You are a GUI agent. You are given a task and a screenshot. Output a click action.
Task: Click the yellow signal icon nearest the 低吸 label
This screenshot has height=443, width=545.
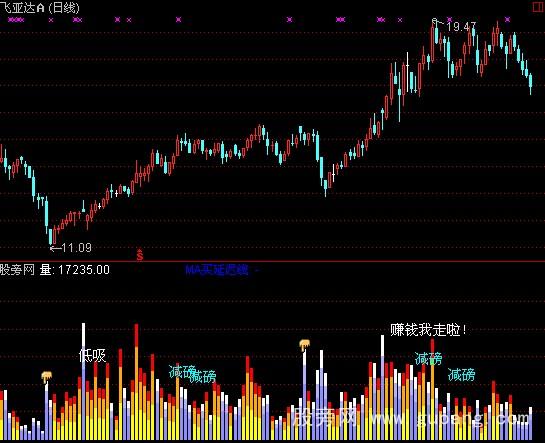tap(46, 377)
